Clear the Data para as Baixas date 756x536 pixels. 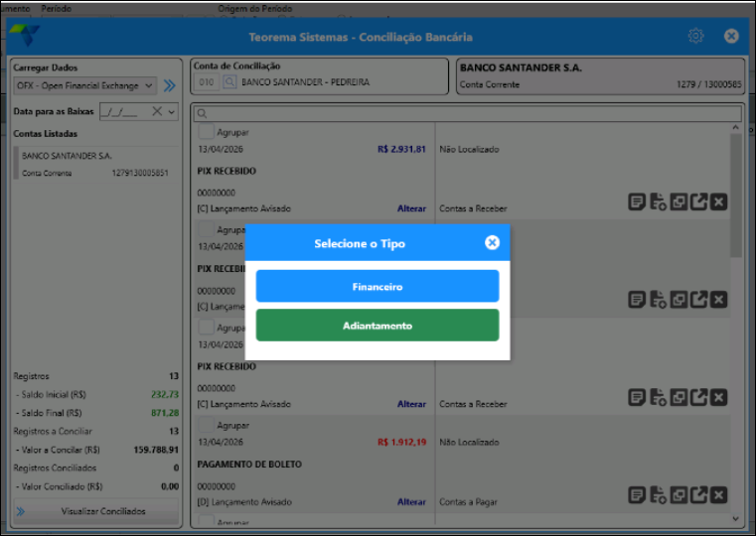click(157, 111)
